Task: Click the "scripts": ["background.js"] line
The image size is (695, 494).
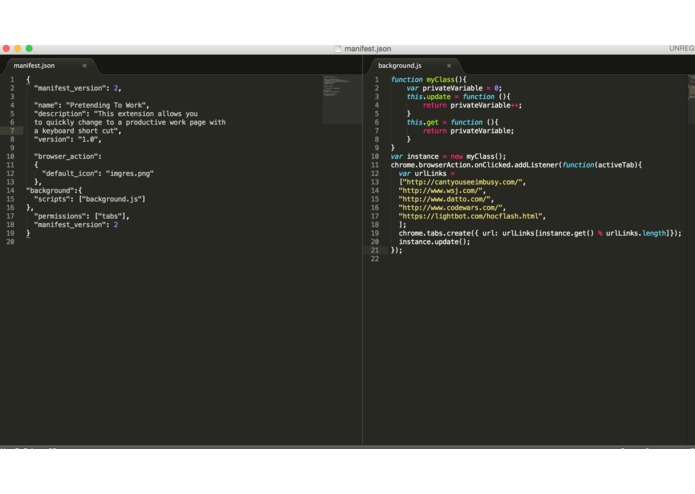Action: pos(90,199)
